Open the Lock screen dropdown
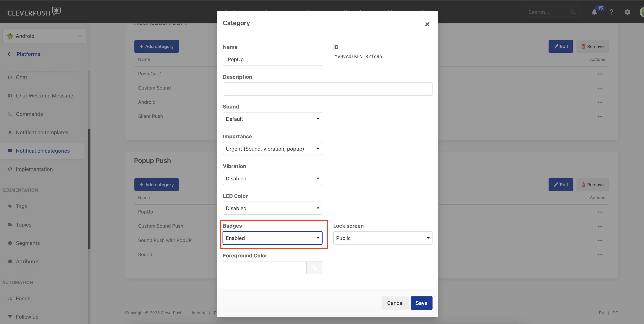 pyautogui.click(x=383, y=238)
